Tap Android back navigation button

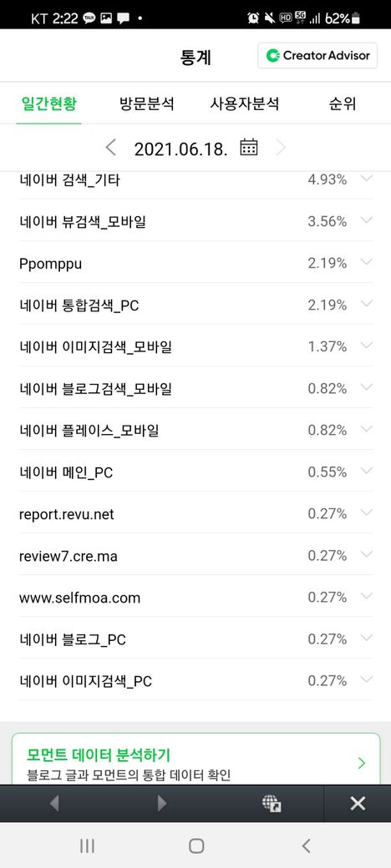tap(306, 845)
